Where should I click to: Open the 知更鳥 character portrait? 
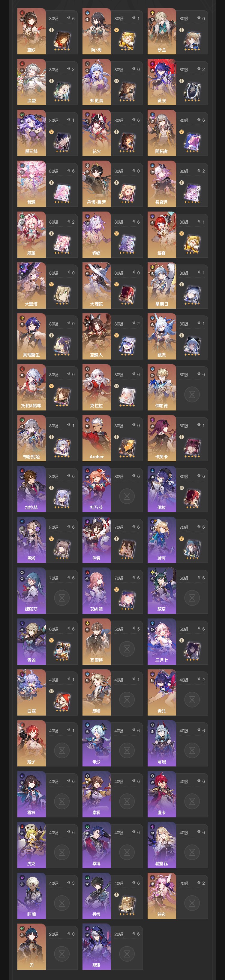point(97,82)
